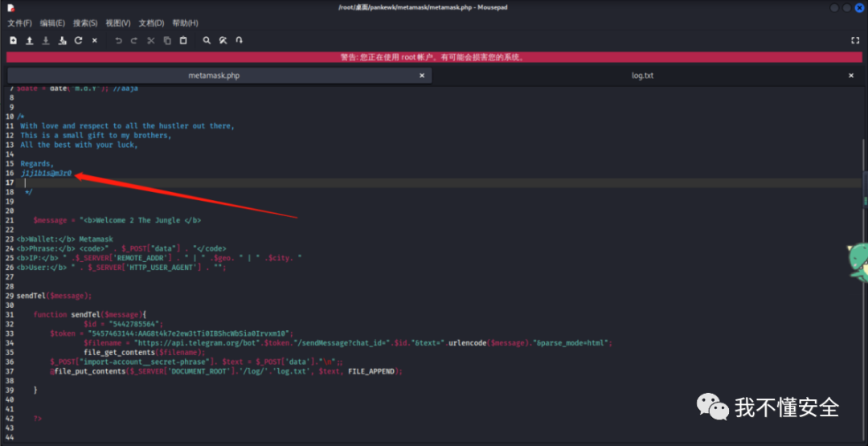Viewport: 868px width, 446px height.
Task: Click the 'sendTel($message);' call on line 29
Action: point(55,296)
